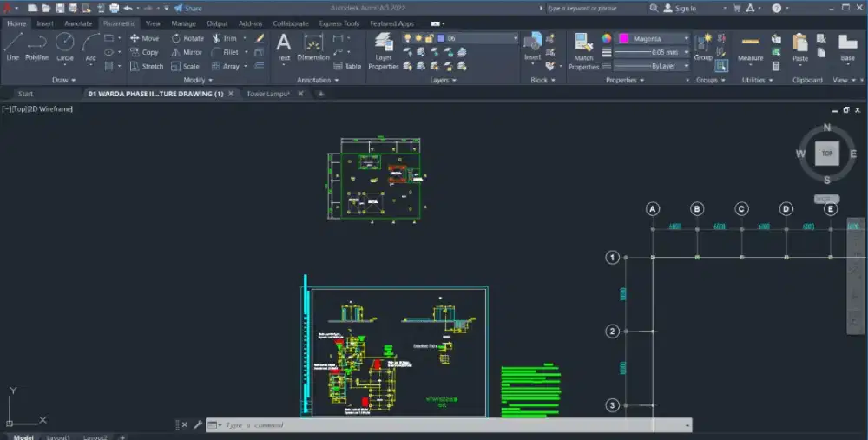The image size is (868, 440).
Task: Expand the 0.05 mm lineweight dropdown
Action: pos(686,52)
